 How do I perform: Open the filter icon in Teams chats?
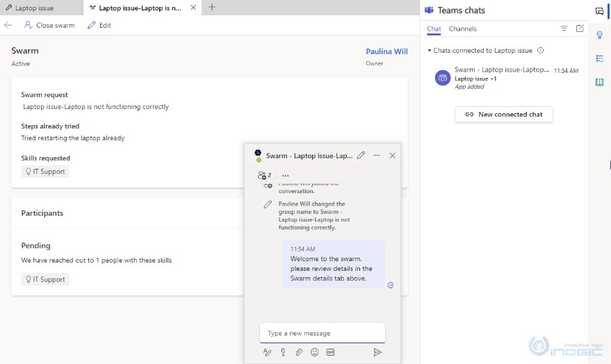pyautogui.click(x=564, y=28)
